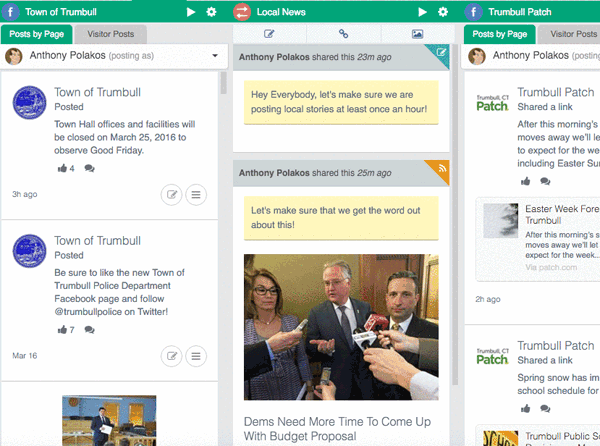
Task: Select Posts by Page tab in Town of Trumbull
Action: point(36,34)
